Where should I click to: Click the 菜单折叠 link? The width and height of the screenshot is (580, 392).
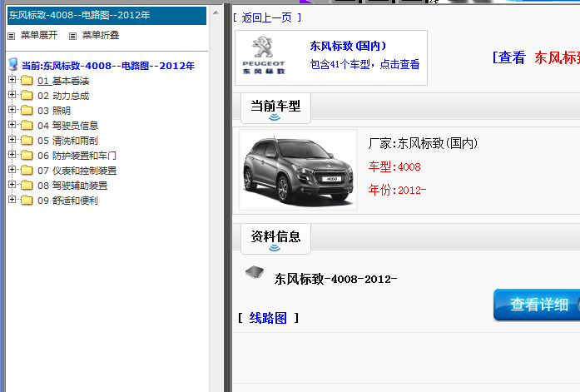click(x=101, y=35)
